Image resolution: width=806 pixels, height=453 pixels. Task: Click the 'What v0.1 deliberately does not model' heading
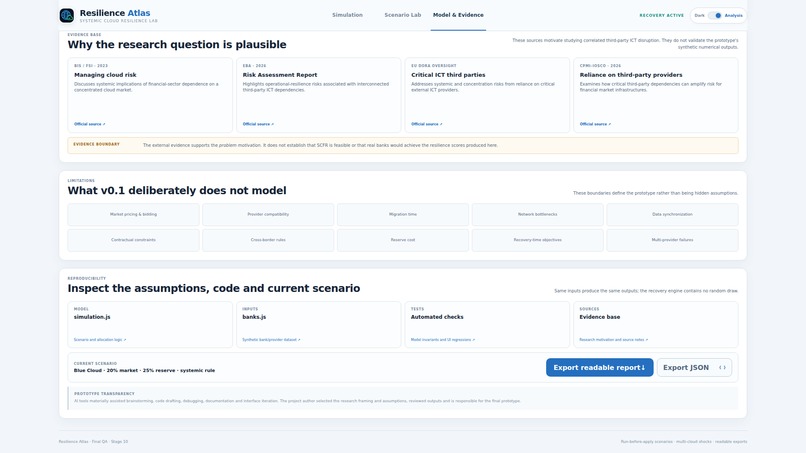[177, 191]
